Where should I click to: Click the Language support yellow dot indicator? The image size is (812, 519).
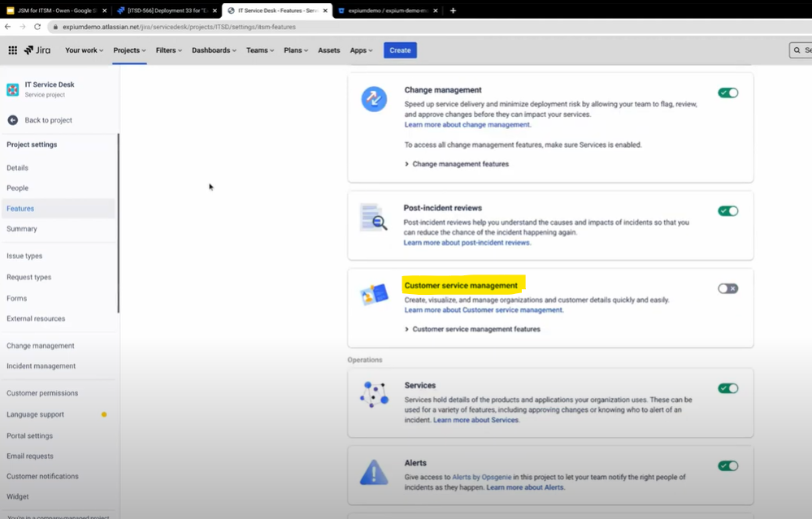[x=104, y=414]
